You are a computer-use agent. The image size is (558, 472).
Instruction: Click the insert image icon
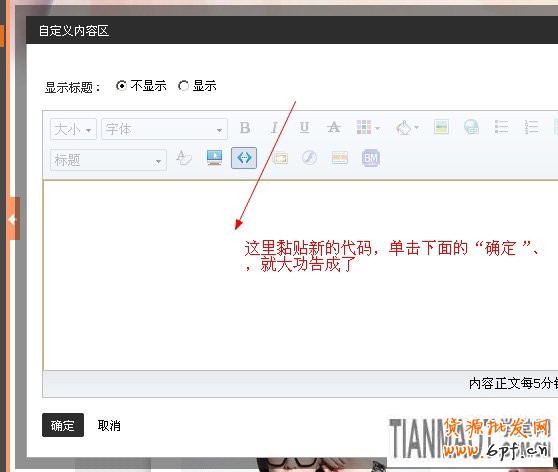pos(441,127)
